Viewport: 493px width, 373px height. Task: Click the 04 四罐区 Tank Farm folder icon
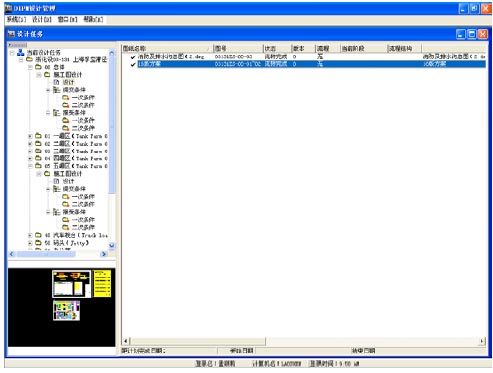click(38, 158)
